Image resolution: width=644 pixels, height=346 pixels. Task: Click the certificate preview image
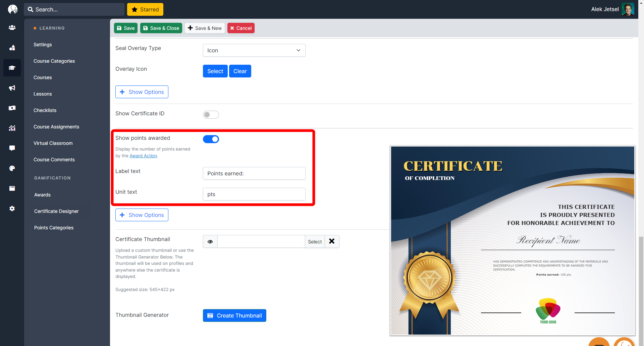point(513,240)
